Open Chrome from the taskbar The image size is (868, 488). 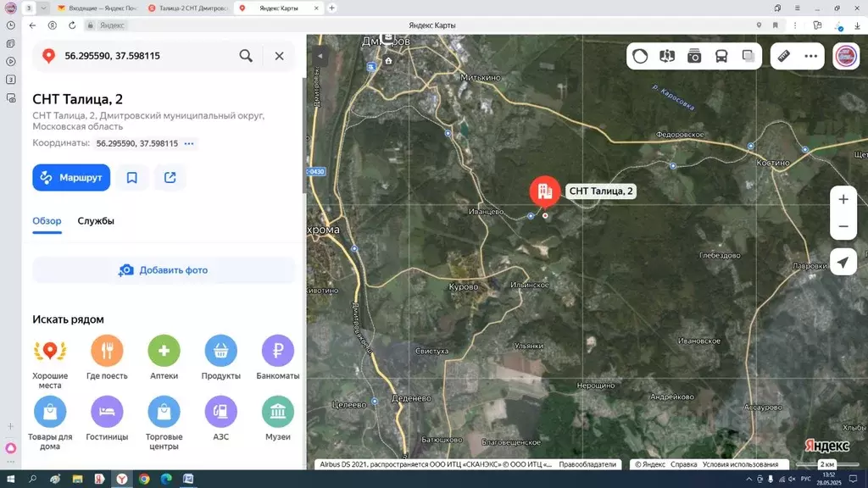point(144,480)
